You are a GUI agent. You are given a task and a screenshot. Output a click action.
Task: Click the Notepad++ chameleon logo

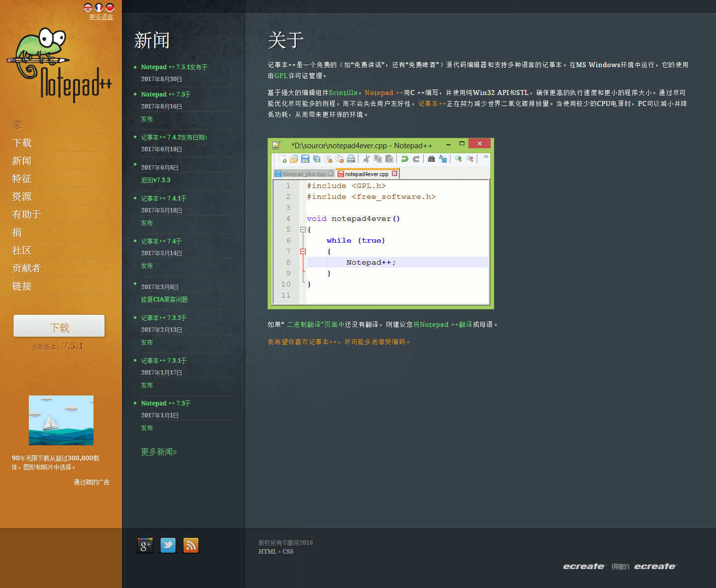59,65
